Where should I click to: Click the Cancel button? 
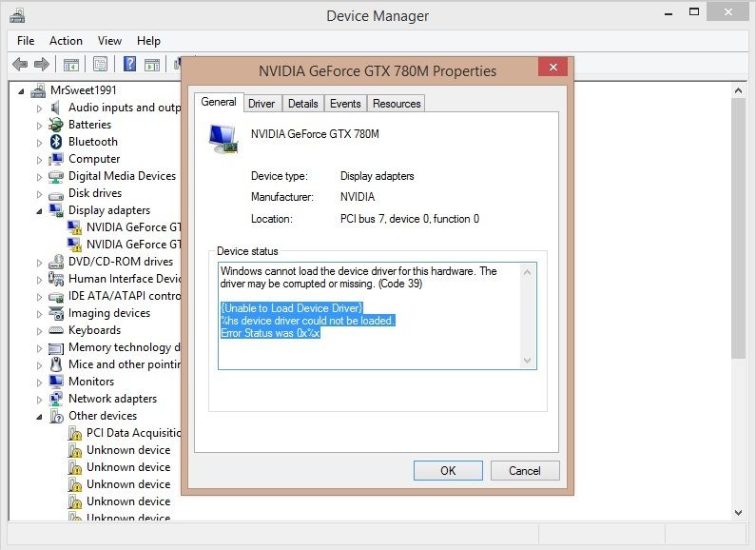[525, 470]
